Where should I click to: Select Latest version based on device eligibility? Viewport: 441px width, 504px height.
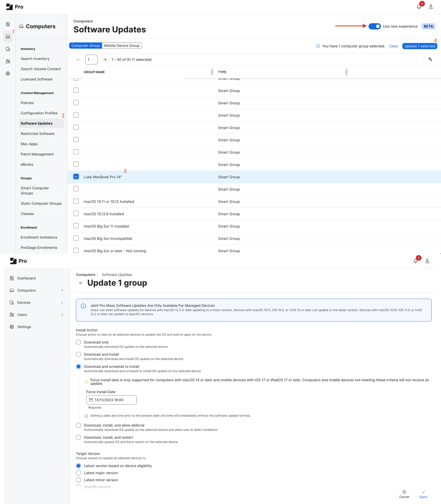pyautogui.click(x=78, y=466)
